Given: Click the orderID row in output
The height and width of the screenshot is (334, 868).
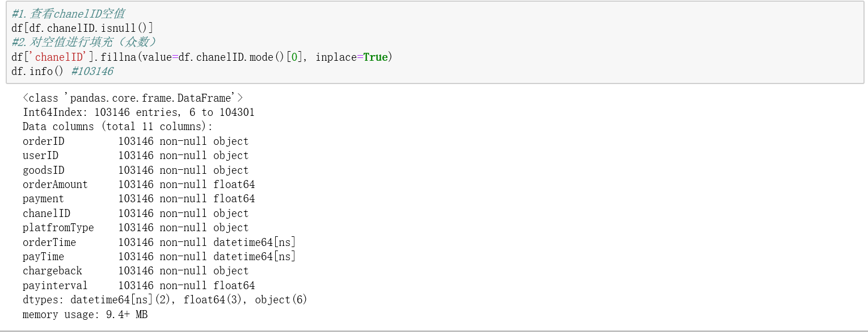Looking at the screenshot, I should pos(136,141).
